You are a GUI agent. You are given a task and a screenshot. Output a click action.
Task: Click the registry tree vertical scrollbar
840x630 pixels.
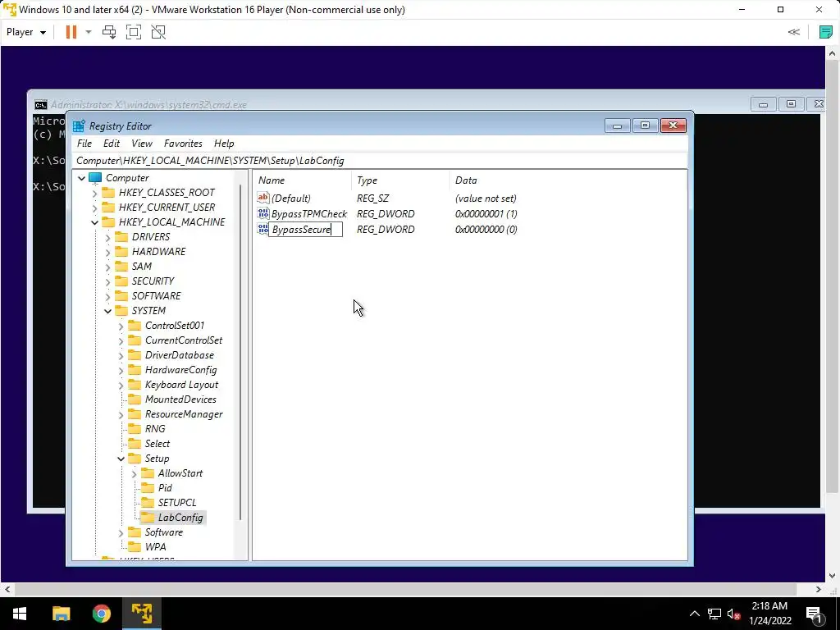coord(240,351)
